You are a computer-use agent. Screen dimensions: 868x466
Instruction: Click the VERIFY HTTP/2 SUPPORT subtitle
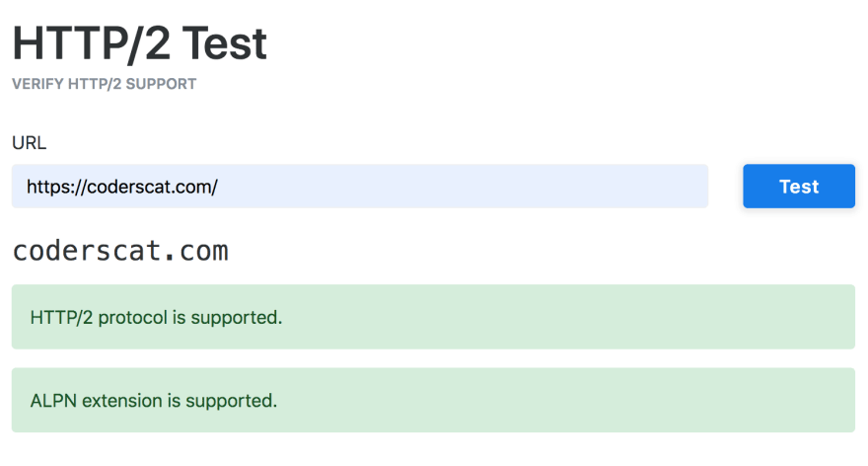point(105,84)
